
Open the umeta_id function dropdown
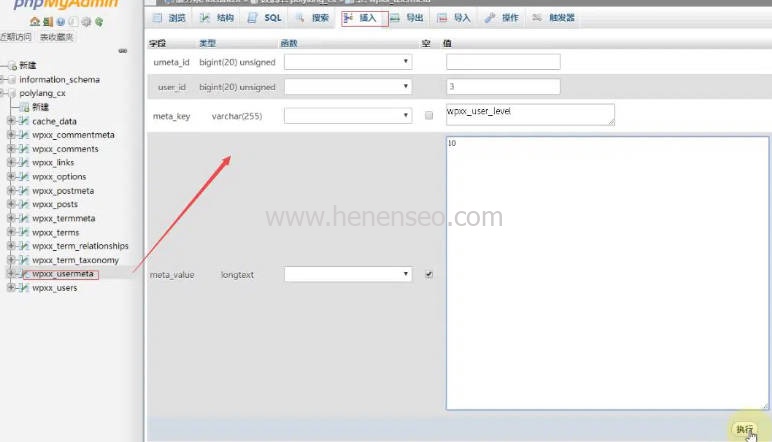click(x=348, y=62)
